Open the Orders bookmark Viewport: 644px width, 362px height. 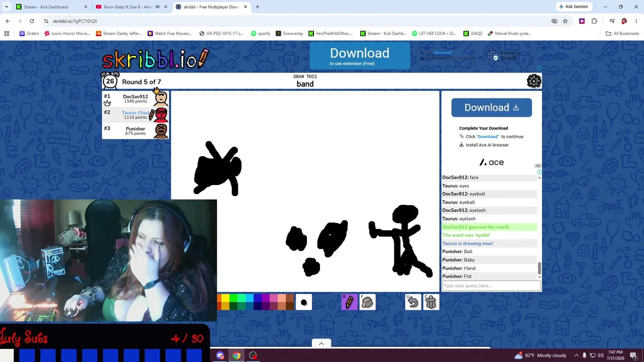(x=29, y=34)
